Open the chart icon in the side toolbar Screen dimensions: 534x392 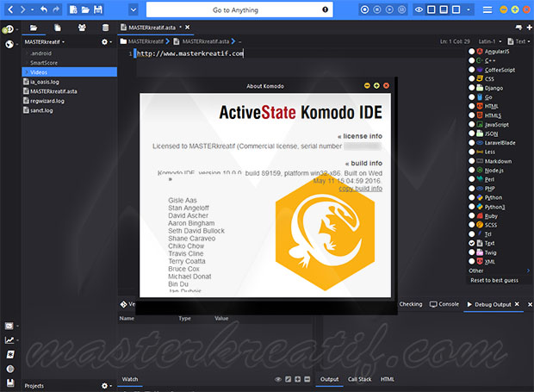(x=9, y=340)
